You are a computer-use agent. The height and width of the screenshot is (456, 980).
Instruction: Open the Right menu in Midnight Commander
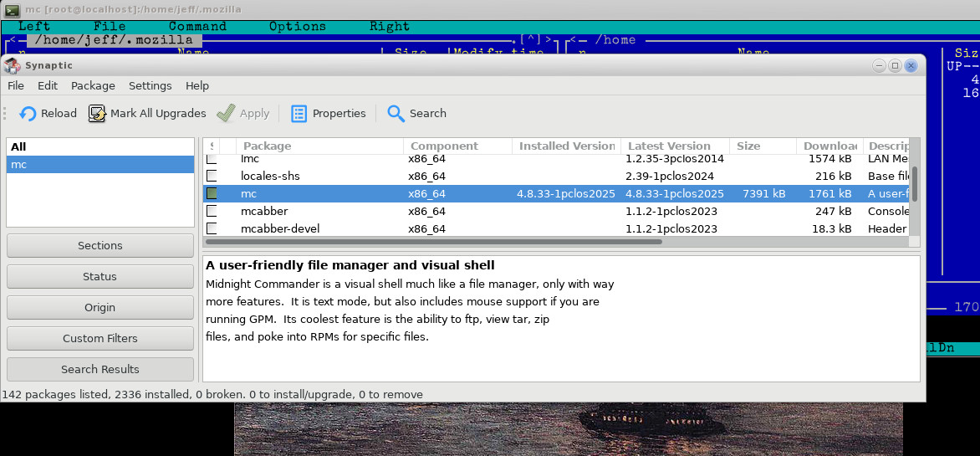coord(390,26)
